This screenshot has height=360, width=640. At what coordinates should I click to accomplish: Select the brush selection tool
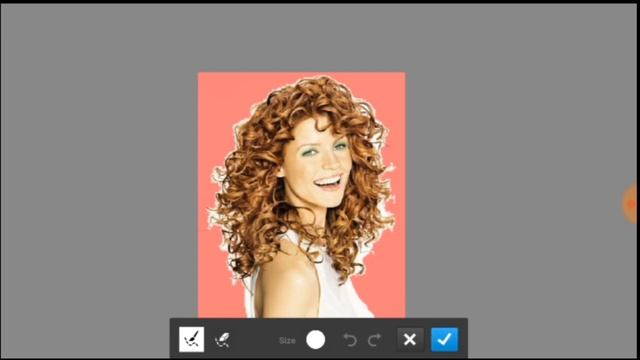pos(191,339)
